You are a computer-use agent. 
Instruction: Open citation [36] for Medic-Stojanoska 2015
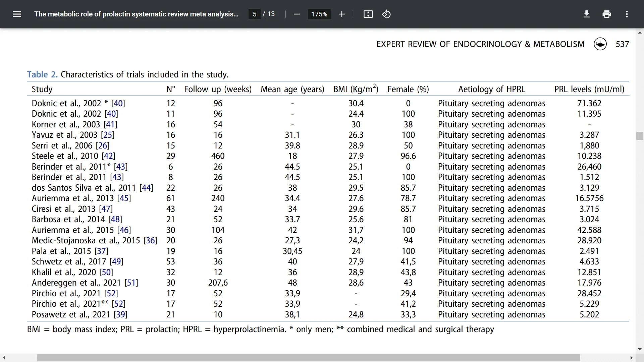150,240
